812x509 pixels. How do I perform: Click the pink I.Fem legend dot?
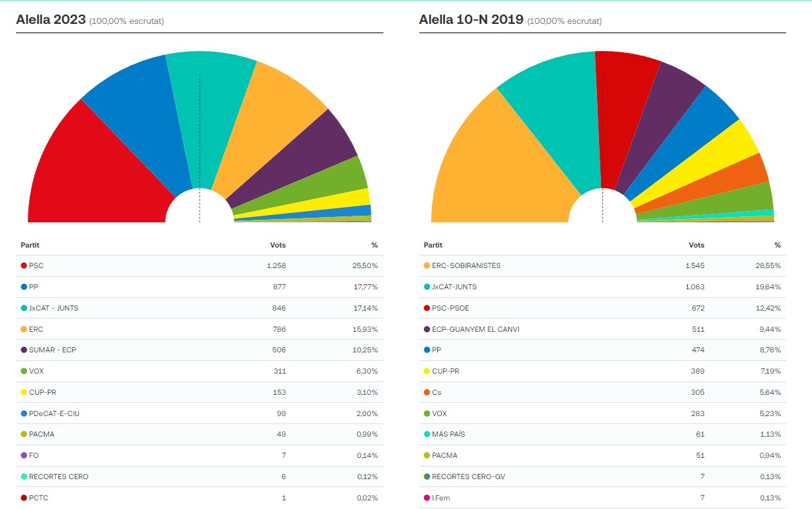[427, 498]
